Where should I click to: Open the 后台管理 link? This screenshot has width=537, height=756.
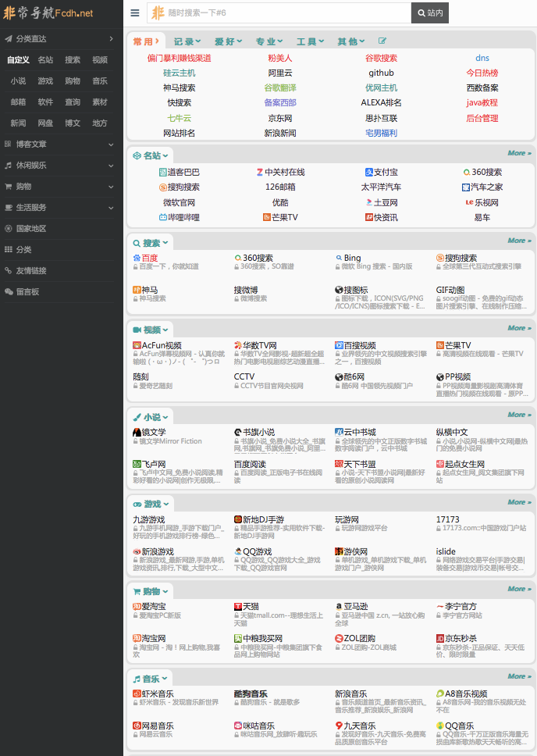click(x=482, y=118)
